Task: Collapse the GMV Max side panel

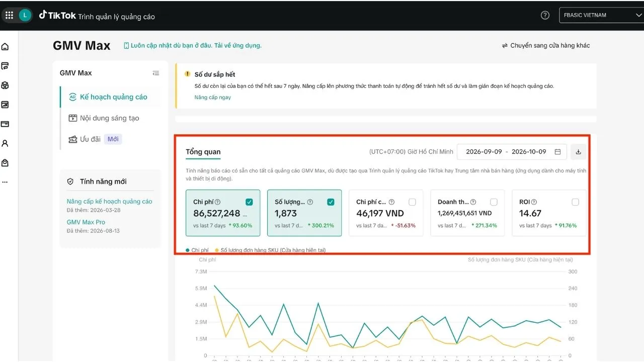Action: click(x=156, y=73)
